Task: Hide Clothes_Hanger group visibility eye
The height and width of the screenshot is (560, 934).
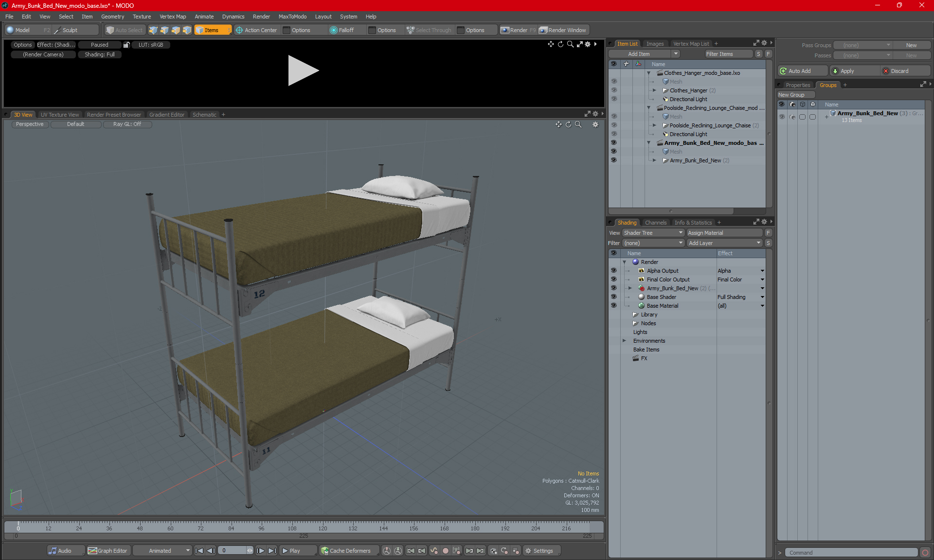Action: click(x=614, y=90)
